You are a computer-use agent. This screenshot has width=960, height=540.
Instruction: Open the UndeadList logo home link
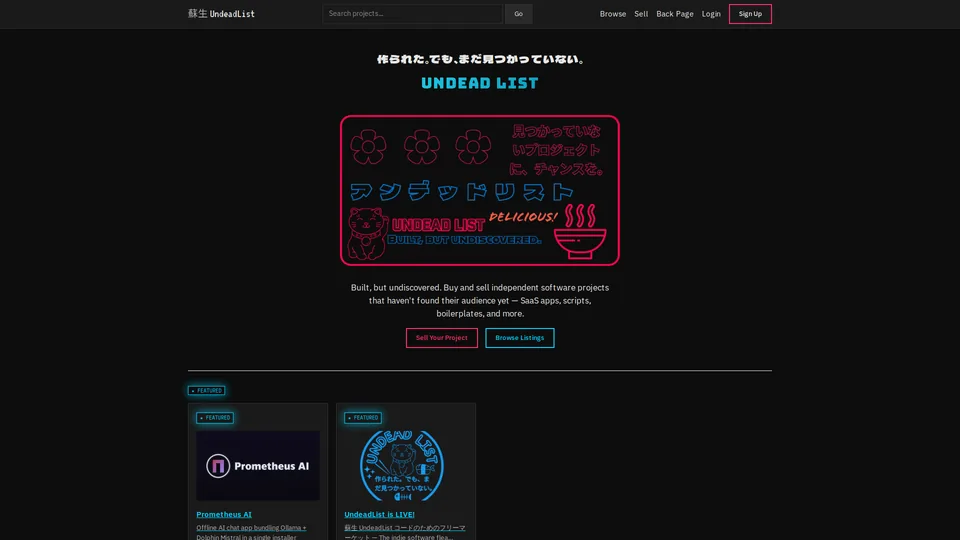tap(221, 13)
